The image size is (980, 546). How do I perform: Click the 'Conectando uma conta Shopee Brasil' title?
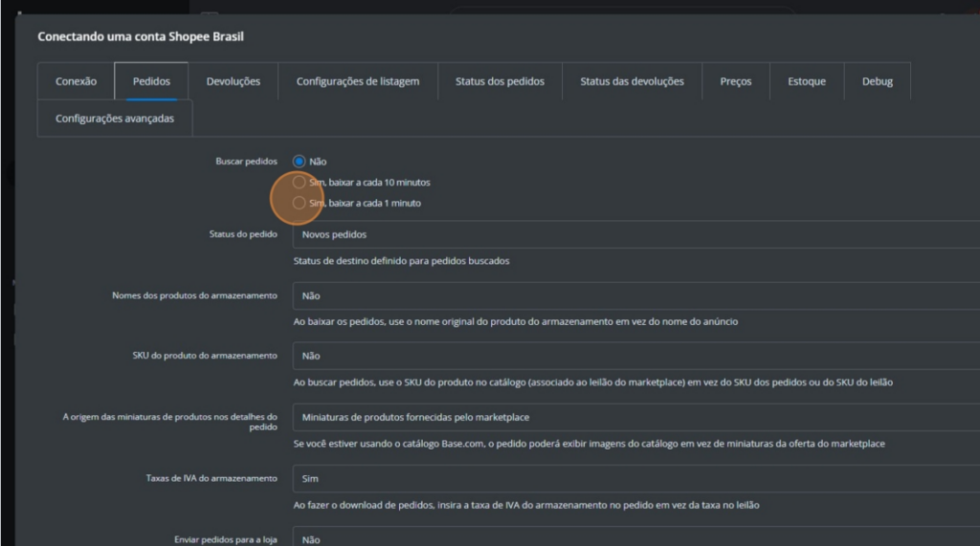[x=141, y=37]
